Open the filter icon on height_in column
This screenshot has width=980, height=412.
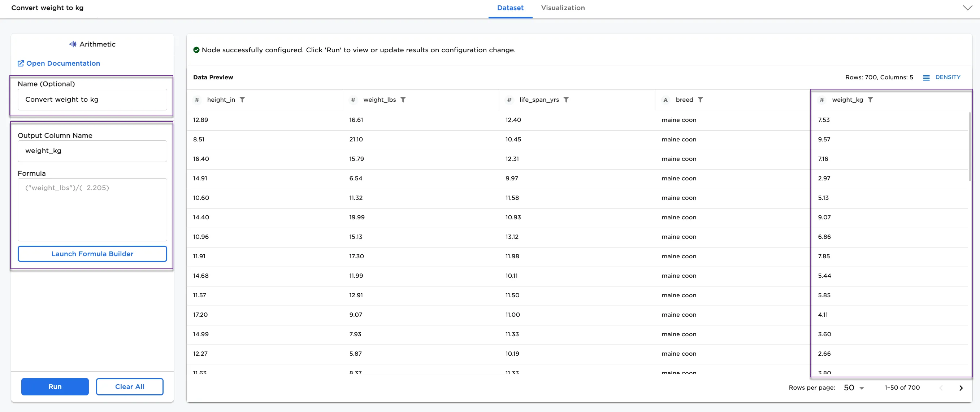[243, 100]
